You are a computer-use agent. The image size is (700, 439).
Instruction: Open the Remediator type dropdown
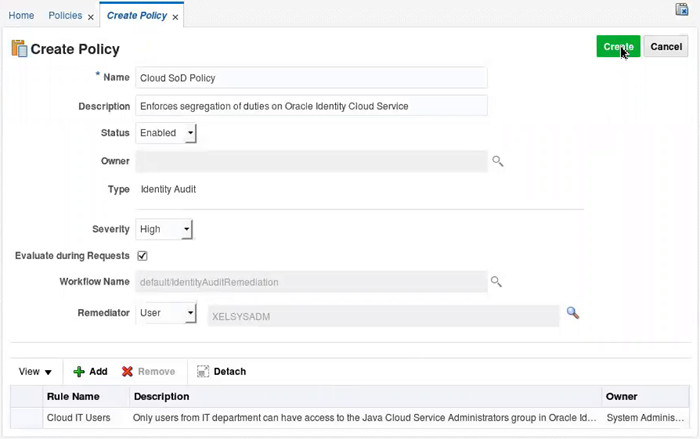coord(191,314)
